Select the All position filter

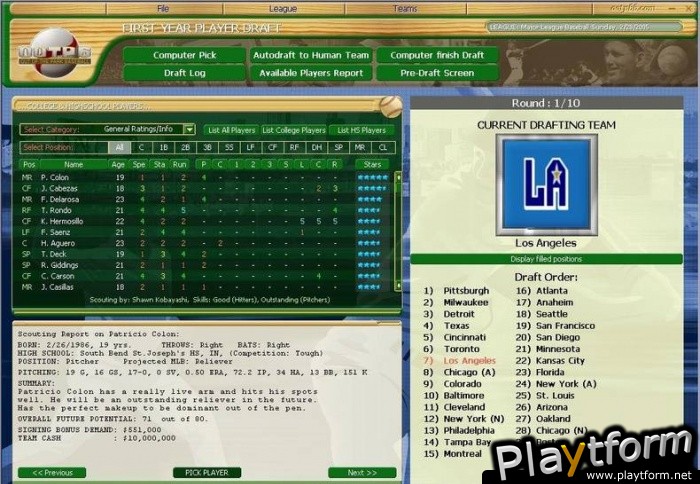tap(119, 147)
